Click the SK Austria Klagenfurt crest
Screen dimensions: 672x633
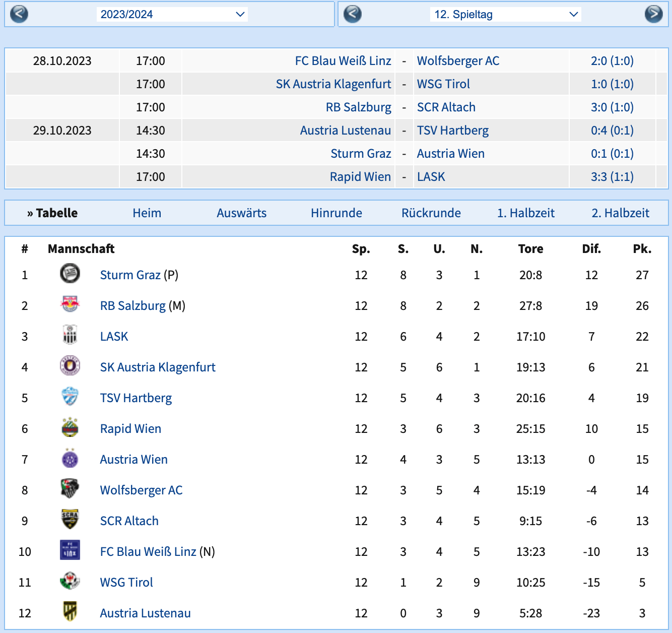pyautogui.click(x=70, y=366)
